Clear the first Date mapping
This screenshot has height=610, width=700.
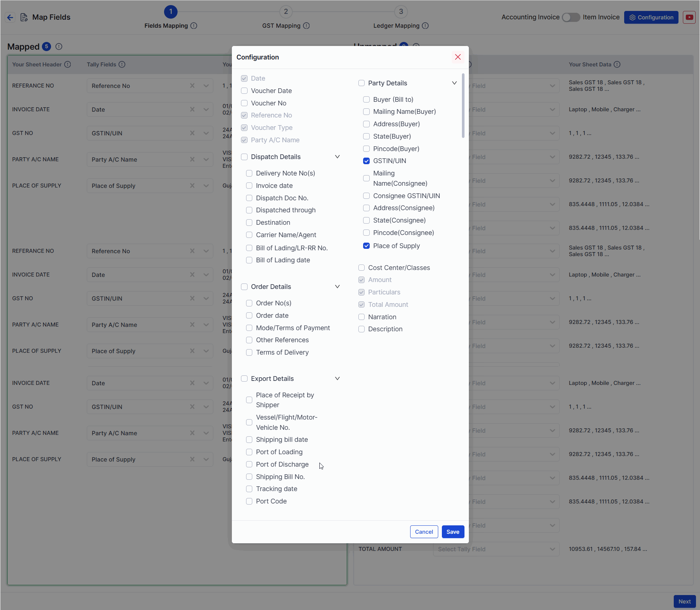[192, 109]
